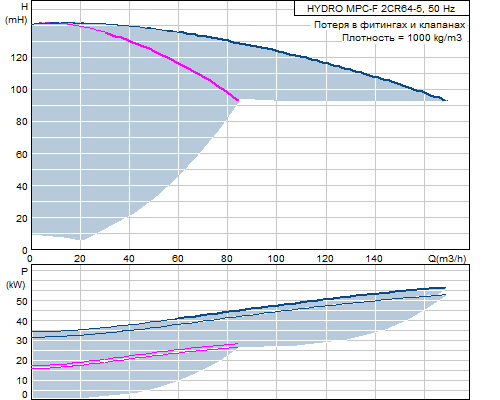The height and width of the screenshot is (400, 500).
Task: Click the 30 tick on power axis
Action: [22, 341]
